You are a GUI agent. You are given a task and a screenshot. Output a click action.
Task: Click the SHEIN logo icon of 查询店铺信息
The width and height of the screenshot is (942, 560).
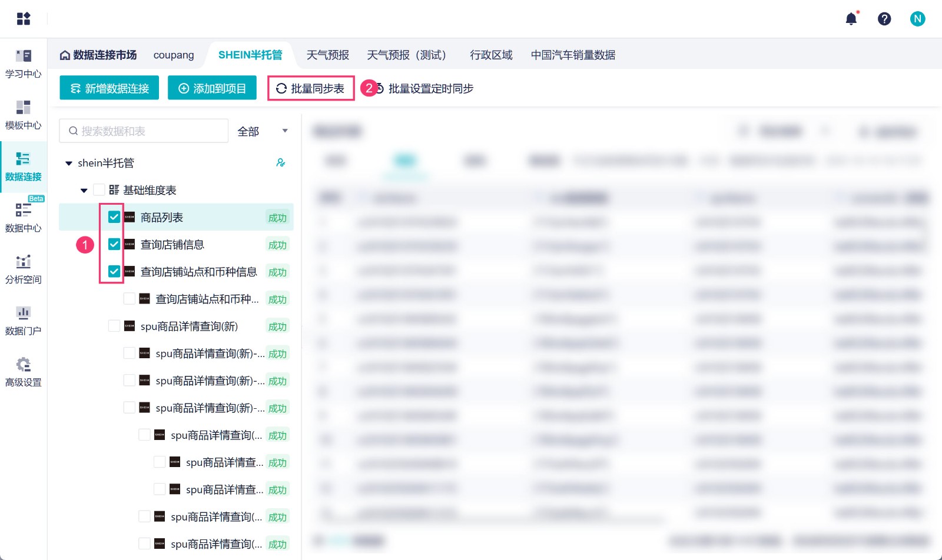point(130,244)
